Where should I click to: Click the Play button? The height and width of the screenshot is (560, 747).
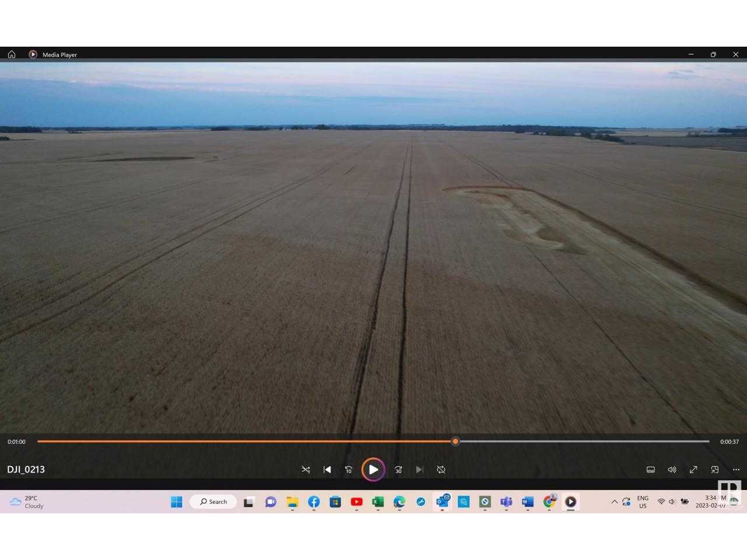(373, 470)
